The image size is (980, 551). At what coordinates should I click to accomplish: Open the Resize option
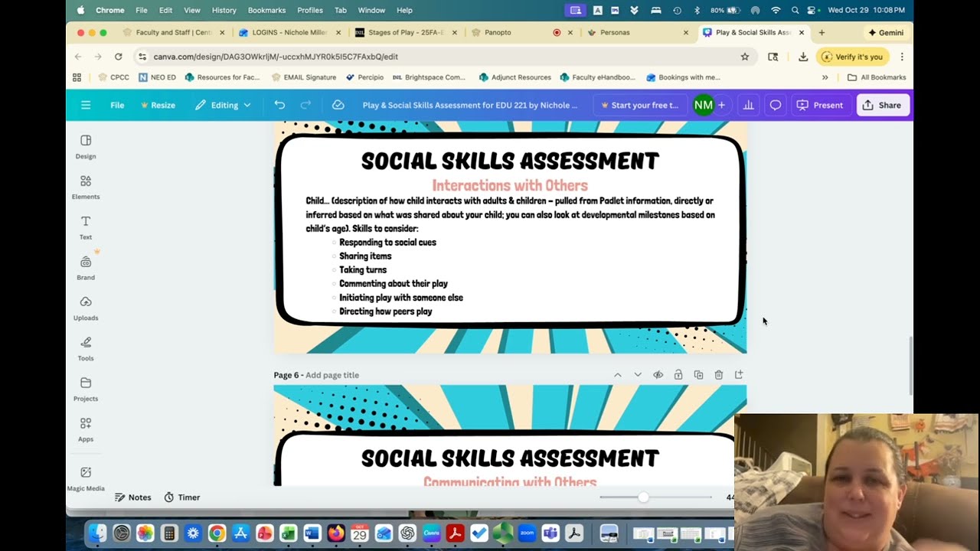click(x=158, y=105)
